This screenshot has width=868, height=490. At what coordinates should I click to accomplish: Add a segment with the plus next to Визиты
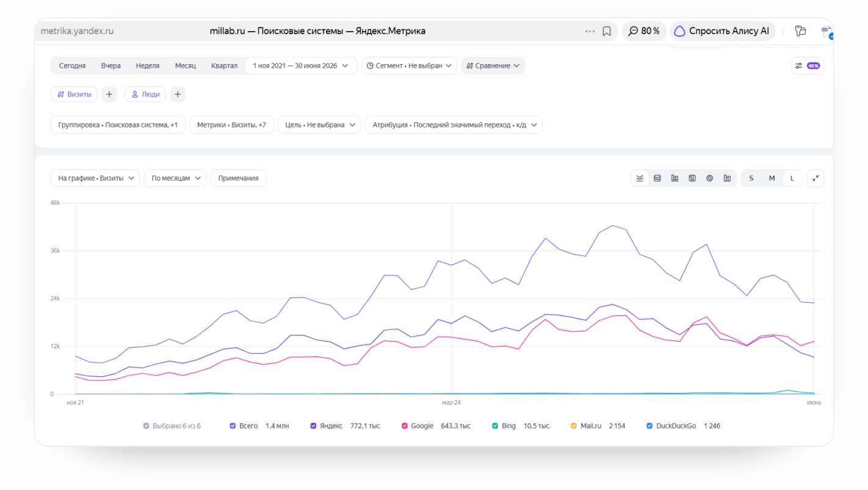[109, 94]
